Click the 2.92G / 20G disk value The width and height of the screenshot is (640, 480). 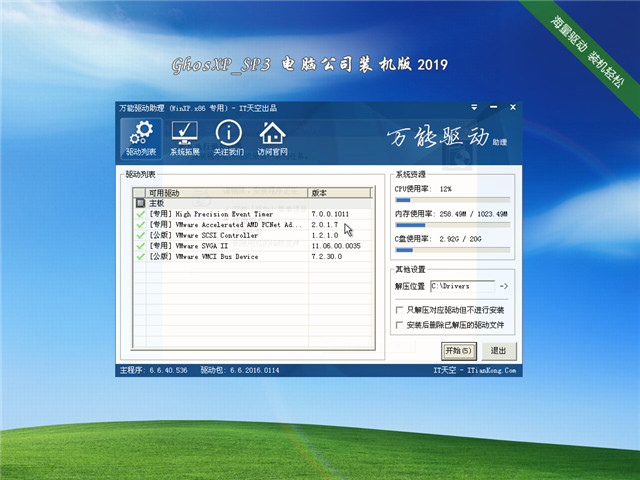point(460,239)
